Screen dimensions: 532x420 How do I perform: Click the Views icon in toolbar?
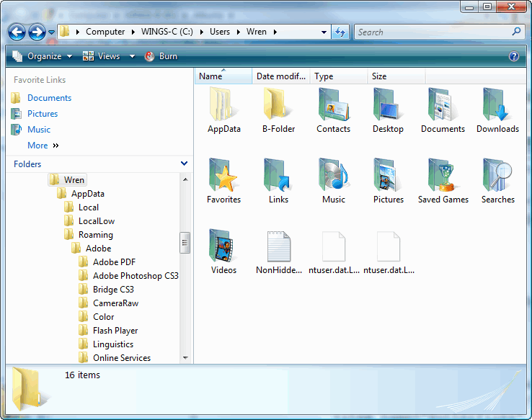coord(88,56)
